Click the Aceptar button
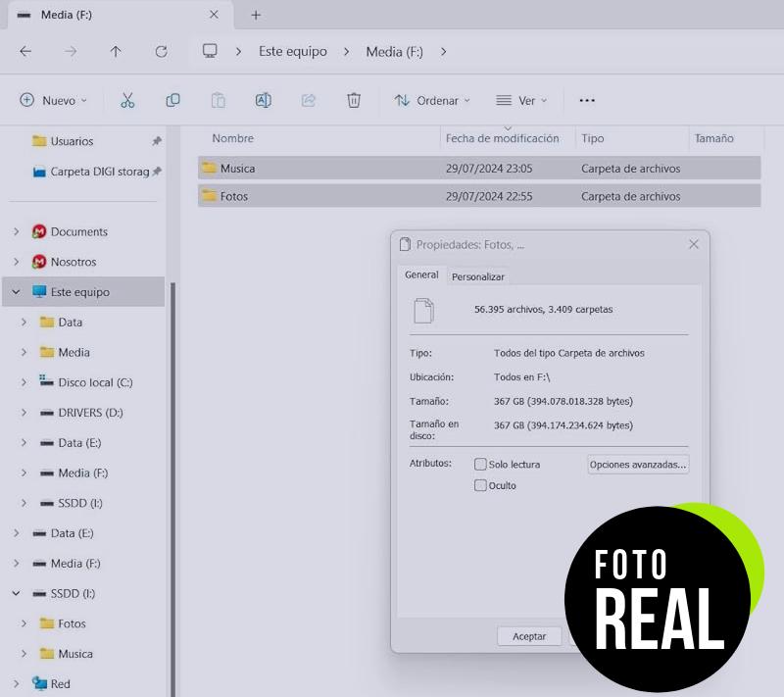This screenshot has width=784, height=697. coord(529,636)
